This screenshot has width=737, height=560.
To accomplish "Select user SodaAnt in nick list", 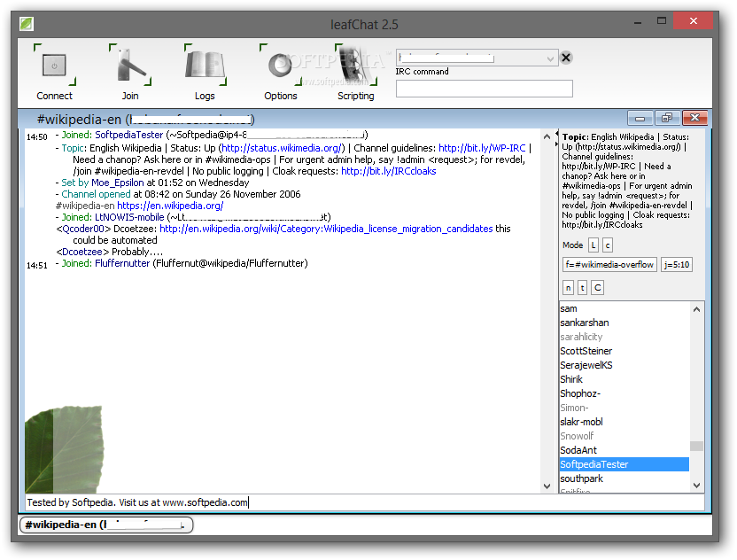I will (x=625, y=450).
